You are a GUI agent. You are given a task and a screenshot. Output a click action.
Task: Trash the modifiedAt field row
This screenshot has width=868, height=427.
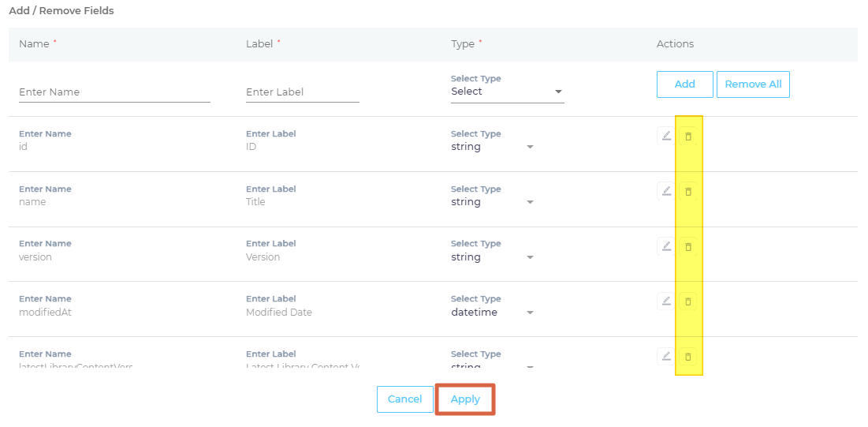[x=687, y=302]
